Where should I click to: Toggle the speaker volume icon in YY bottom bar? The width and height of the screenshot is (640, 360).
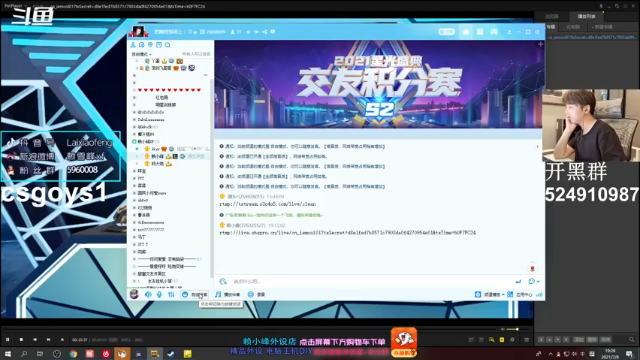(x=148, y=294)
